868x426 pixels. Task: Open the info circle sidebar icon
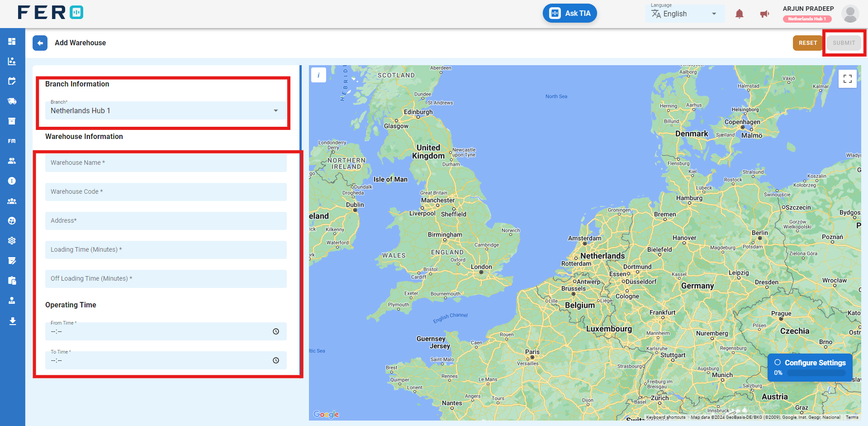click(12, 181)
